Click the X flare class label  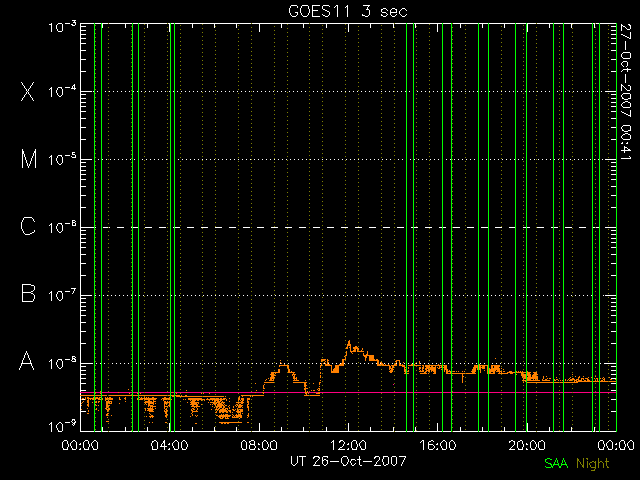click(28, 91)
